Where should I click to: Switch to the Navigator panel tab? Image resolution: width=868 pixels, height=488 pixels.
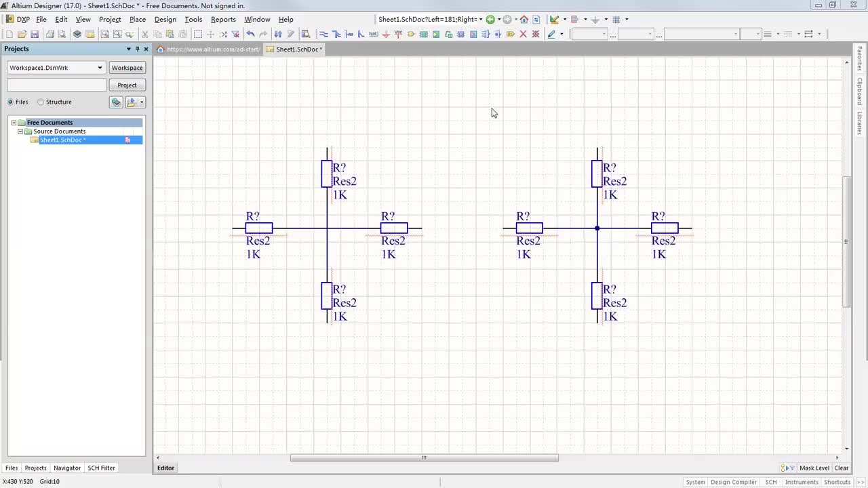(x=67, y=468)
